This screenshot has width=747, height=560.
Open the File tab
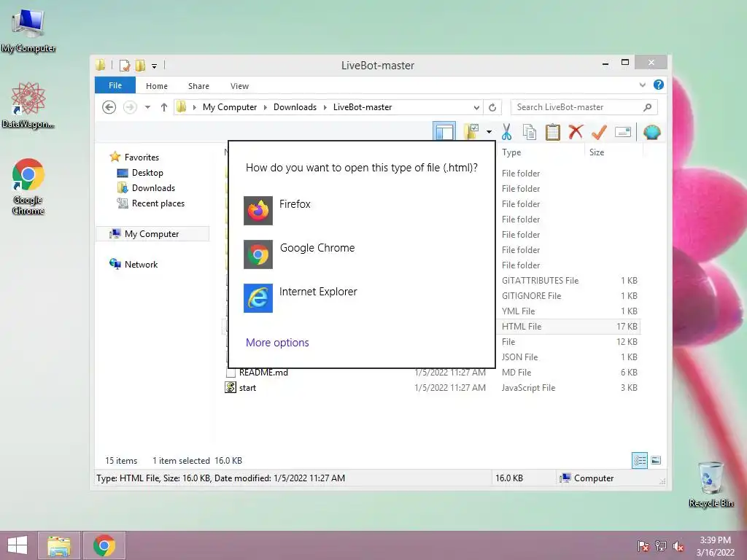[x=115, y=85]
